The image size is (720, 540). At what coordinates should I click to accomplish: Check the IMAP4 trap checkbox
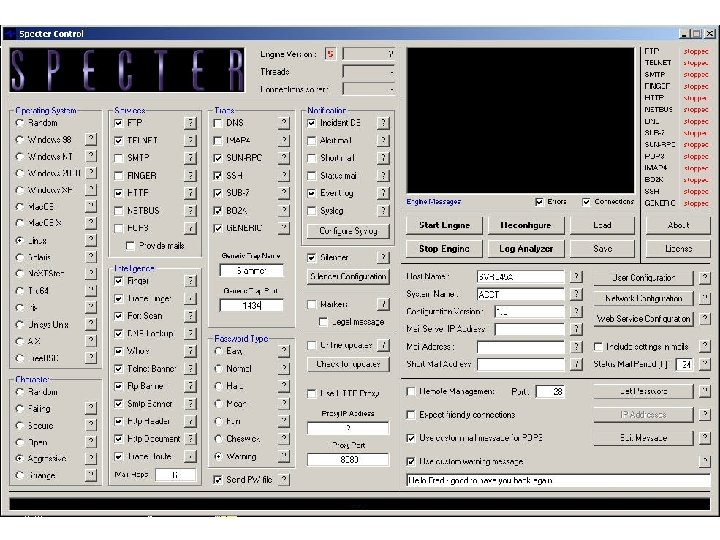tap(218, 141)
